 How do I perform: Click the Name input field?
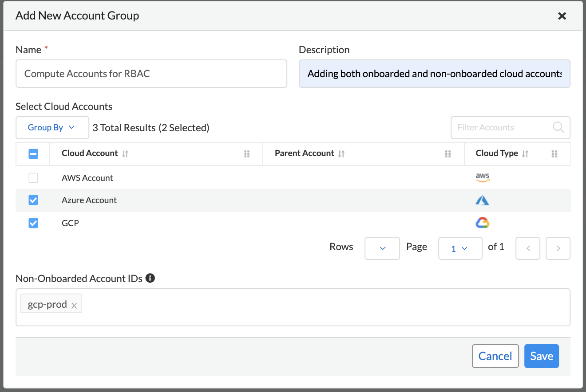(151, 74)
